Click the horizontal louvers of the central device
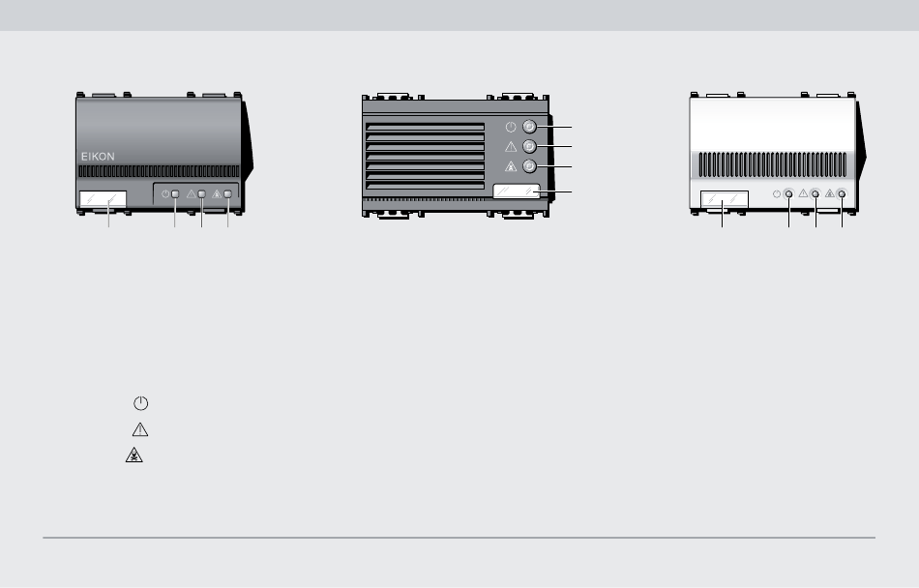This screenshot has height=588, width=919. 425,157
